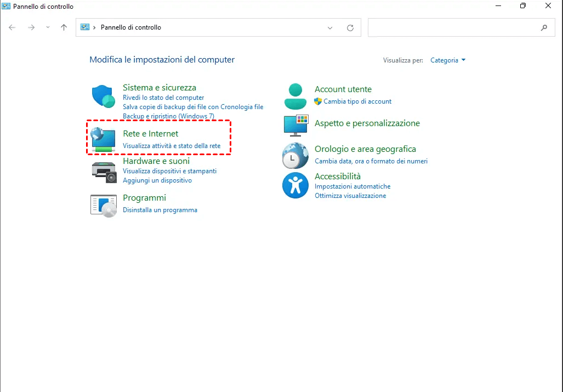Image resolution: width=563 pixels, height=392 pixels.
Task: Restore down the Control Panel window
Action: point(523,5)
